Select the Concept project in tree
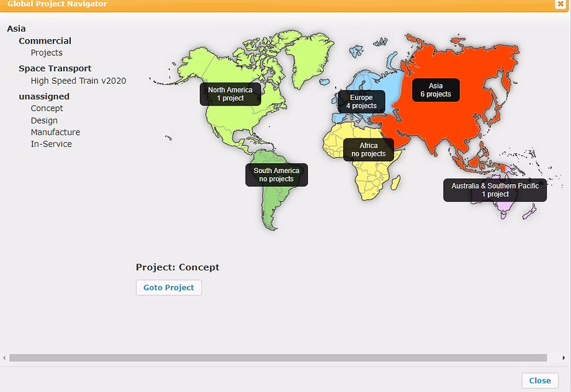Image resolution: width=571 pixels, height=392 pixels. [47, 109]
